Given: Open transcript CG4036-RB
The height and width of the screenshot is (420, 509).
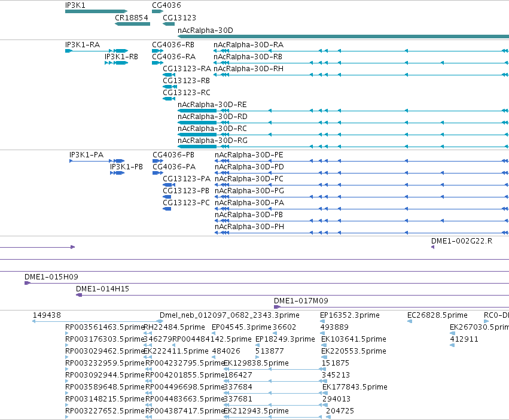Looking at the screenshot, I should 173,44.
